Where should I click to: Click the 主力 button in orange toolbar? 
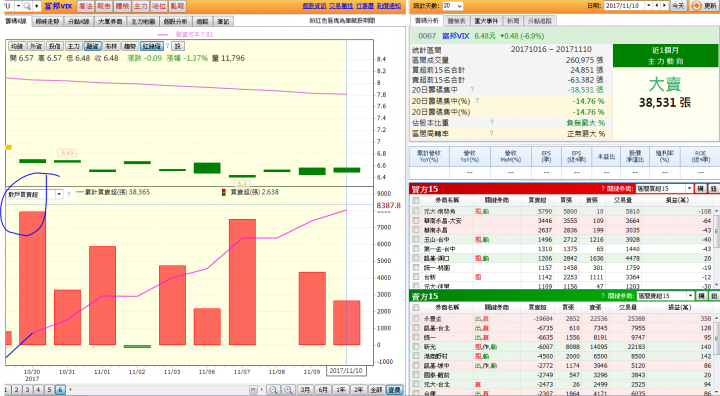click(x=141, y=6)
